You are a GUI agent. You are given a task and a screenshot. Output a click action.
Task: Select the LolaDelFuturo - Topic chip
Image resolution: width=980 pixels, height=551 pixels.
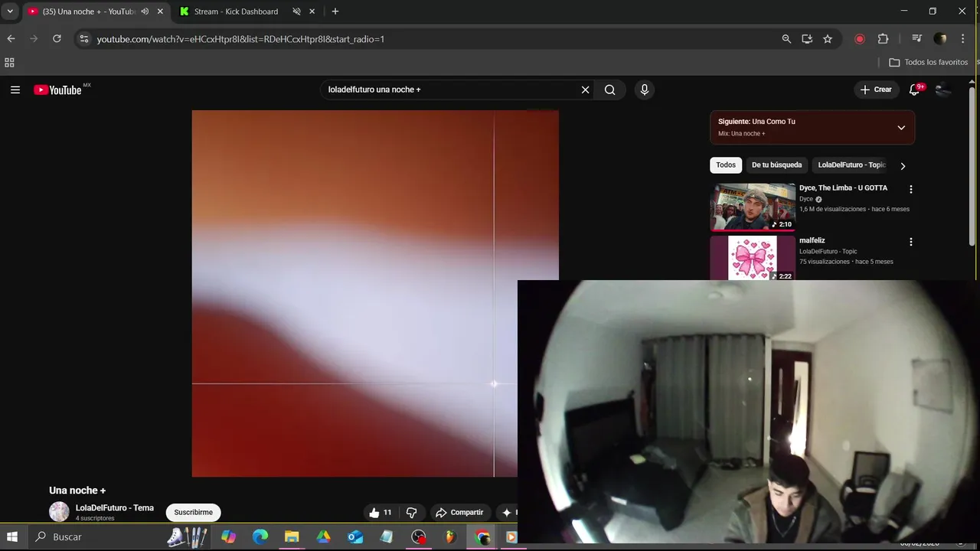pos(850,165)
